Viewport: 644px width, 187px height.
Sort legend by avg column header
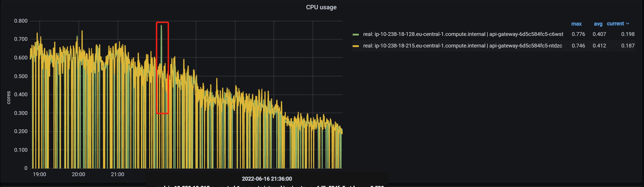pyautogui.click(x=598, y=24)
